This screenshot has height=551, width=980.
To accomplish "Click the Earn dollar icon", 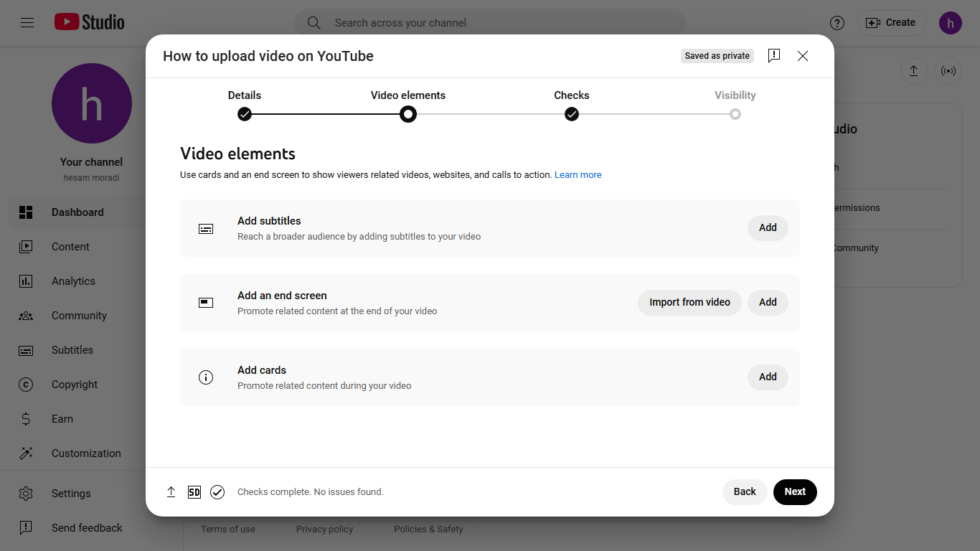I will point(26,419).
